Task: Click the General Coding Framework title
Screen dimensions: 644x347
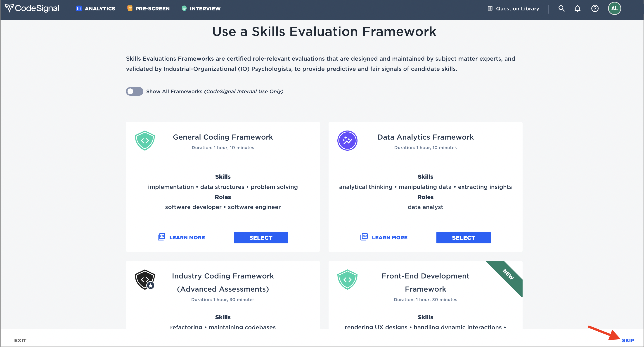Action: [x=223, y=137]
